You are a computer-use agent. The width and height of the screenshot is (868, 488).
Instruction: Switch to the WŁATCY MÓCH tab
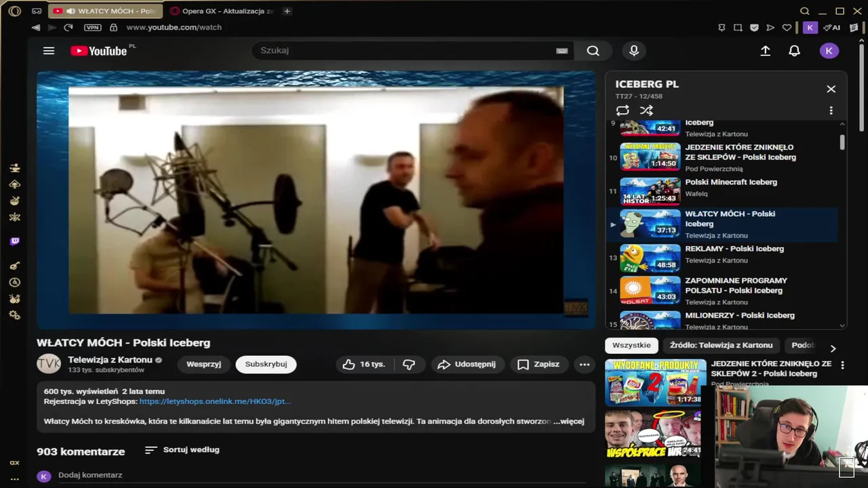tap(105, 11)
